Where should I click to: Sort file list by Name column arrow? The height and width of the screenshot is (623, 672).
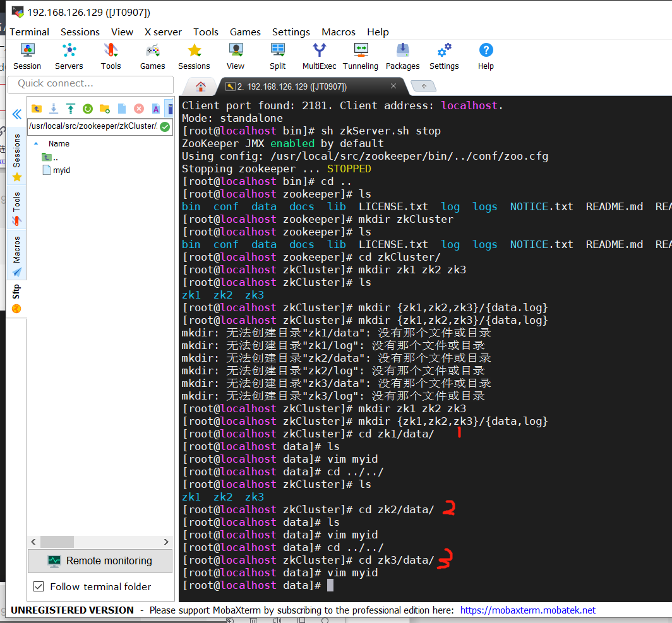[36, 144]
